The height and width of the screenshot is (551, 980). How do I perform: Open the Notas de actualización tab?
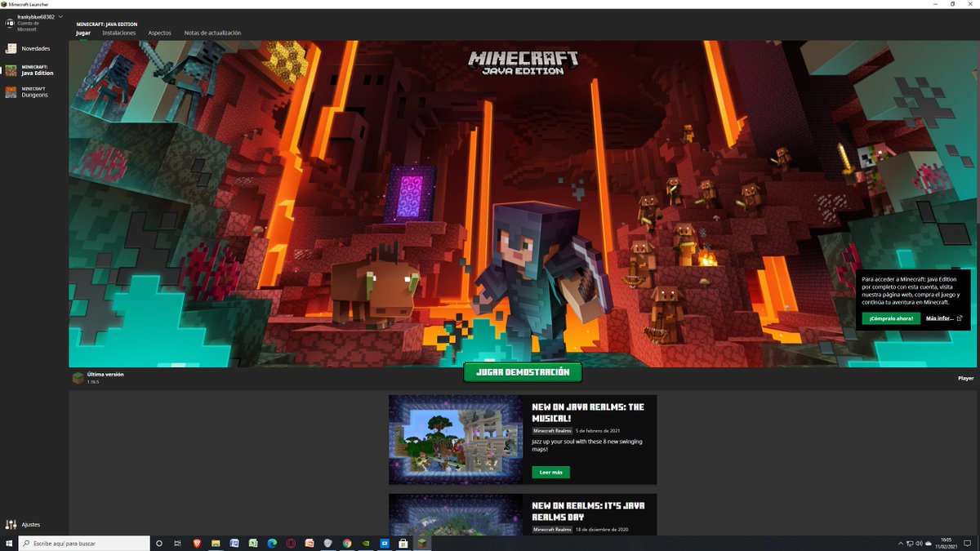(x=212, y=33)
